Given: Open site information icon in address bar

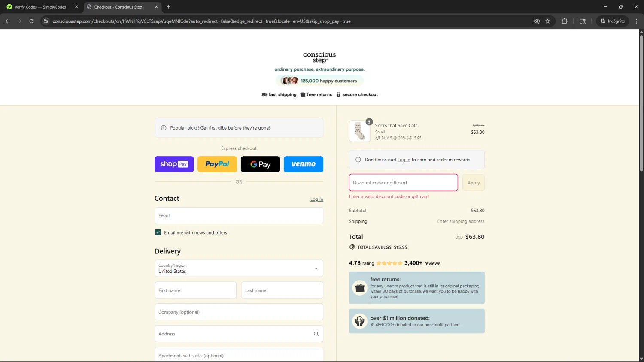Looking at the screenshot, I should coord(46,21).
